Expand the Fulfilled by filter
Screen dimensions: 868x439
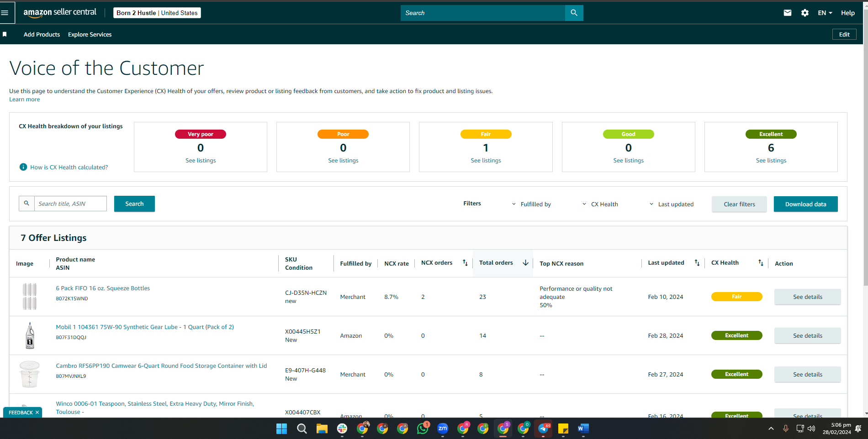point(531,204)
